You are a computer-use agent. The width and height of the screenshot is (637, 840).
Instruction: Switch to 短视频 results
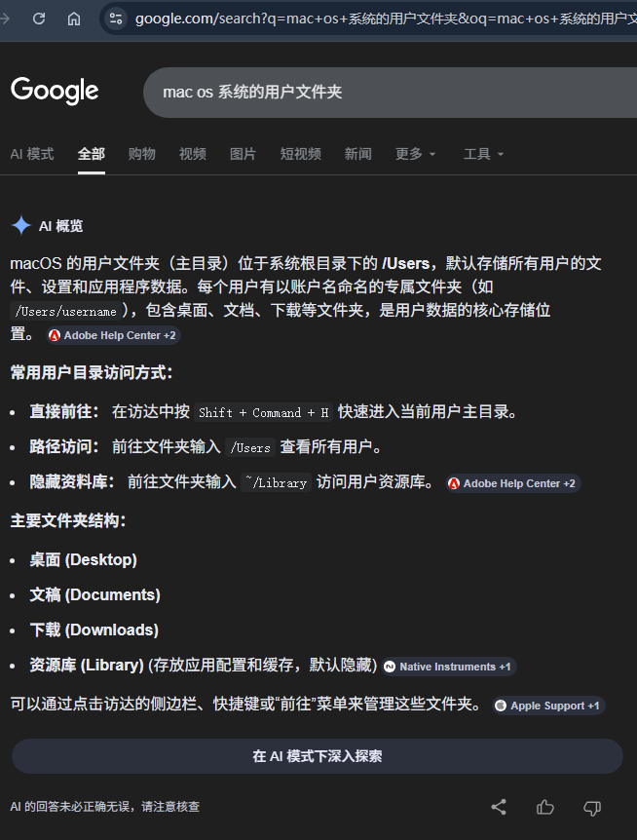pyautogui.click(x=300, y=154)
